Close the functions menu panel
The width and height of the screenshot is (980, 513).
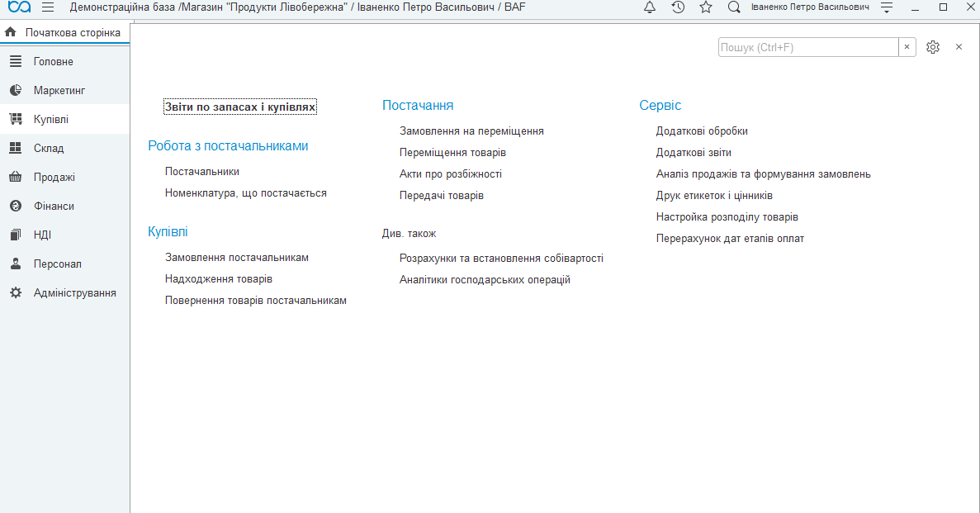click(x=959, y=47)
